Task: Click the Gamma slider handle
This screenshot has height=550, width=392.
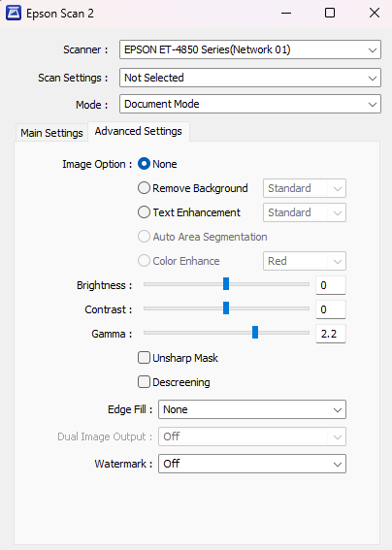Action: (x=255, y=332)
